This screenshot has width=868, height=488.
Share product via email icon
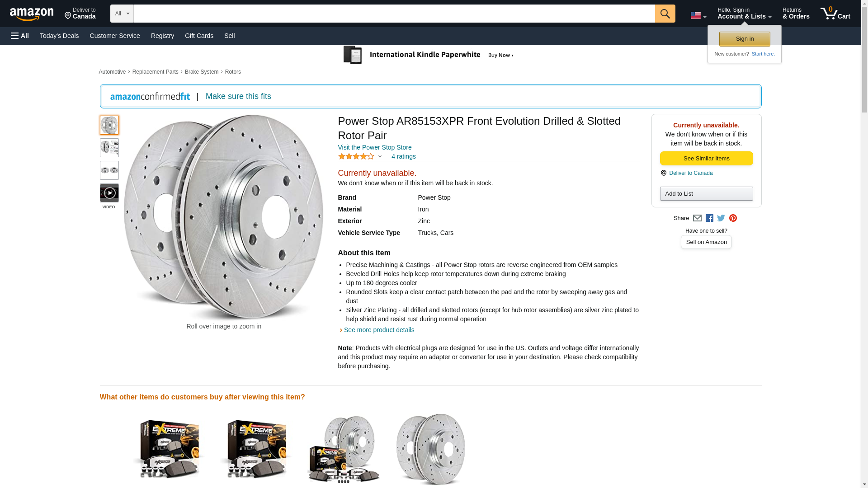coord(697,218)
